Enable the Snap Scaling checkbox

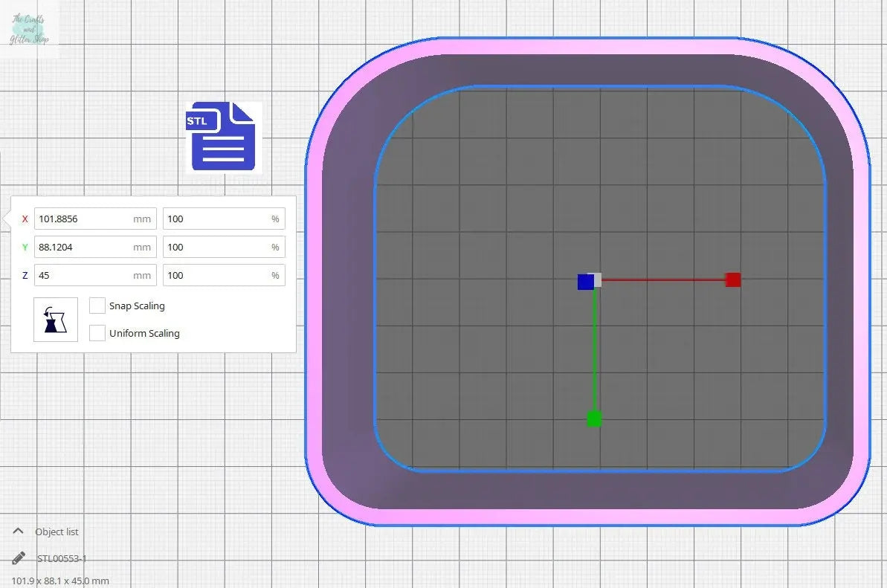97,306
